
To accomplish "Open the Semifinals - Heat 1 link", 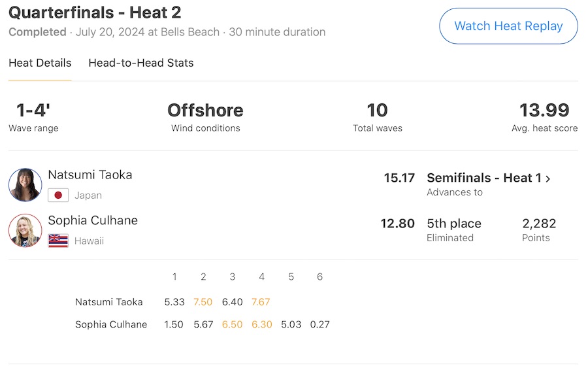I will coord(484,178).
